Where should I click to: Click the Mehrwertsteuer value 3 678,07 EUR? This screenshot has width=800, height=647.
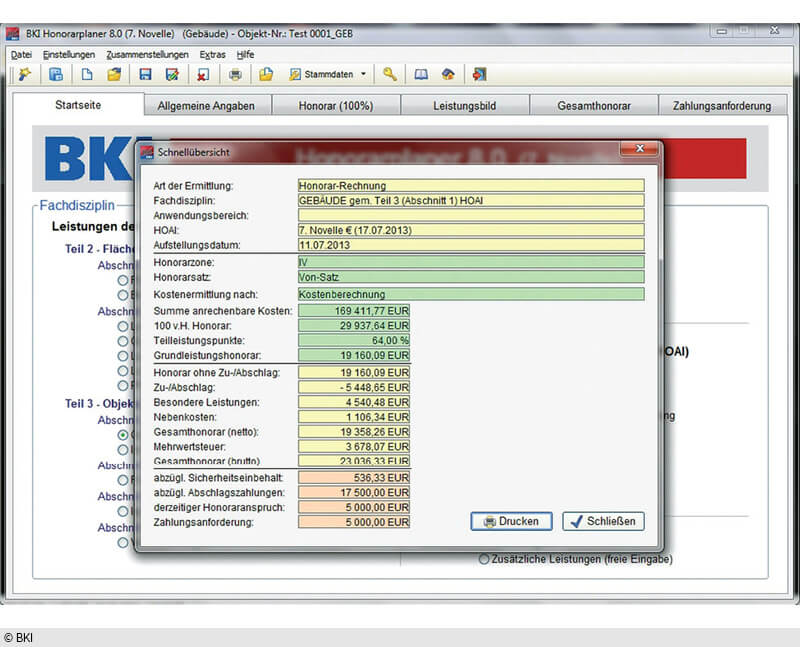pyautogui.click(x=354, y=446)
